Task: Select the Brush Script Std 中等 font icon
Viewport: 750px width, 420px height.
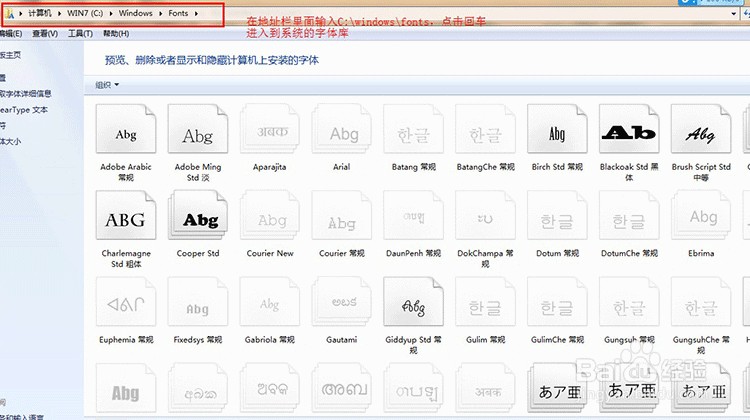Action: tap(701, 129)
